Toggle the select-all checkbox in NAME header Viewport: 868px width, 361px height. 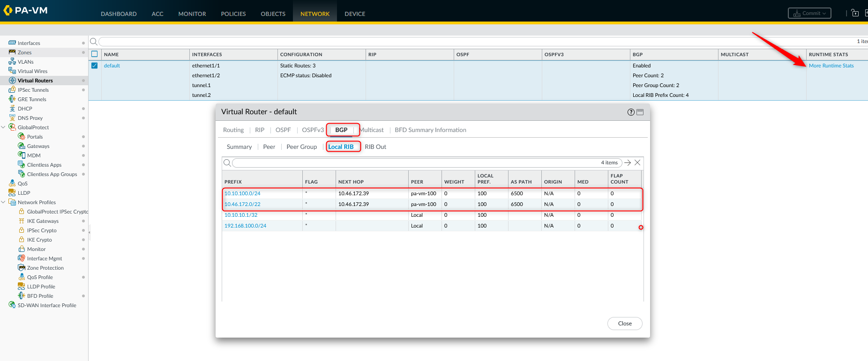[x=95, y=54]
